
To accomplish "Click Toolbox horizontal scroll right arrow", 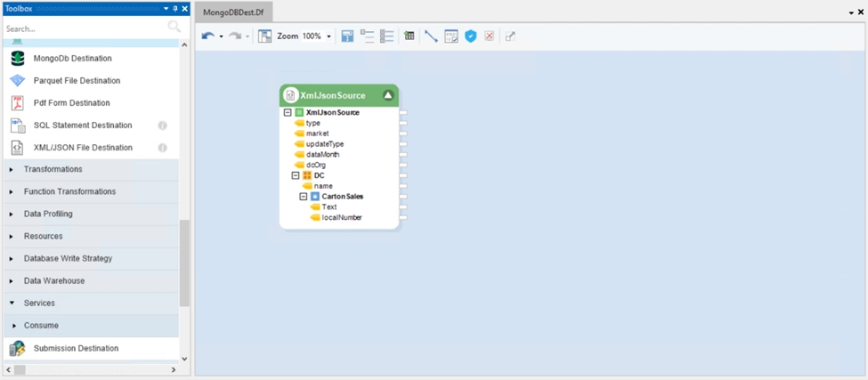I will point(174,369).
